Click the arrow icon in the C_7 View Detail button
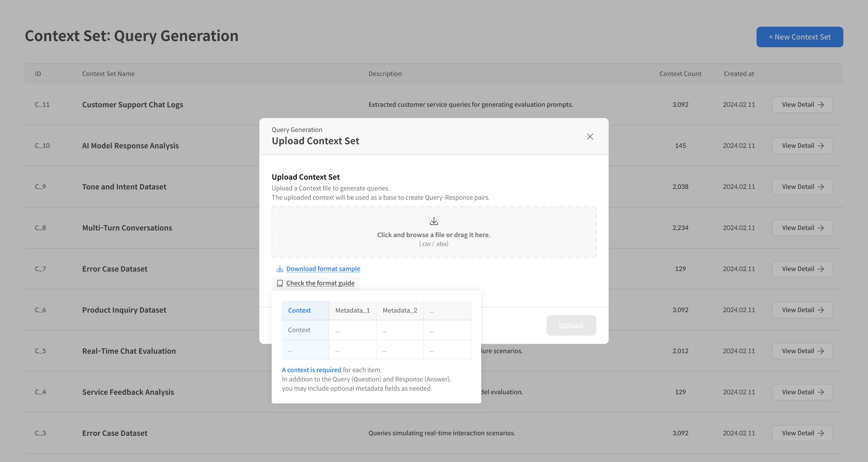The width and height of the screenshot is (868, 462). 821,269
